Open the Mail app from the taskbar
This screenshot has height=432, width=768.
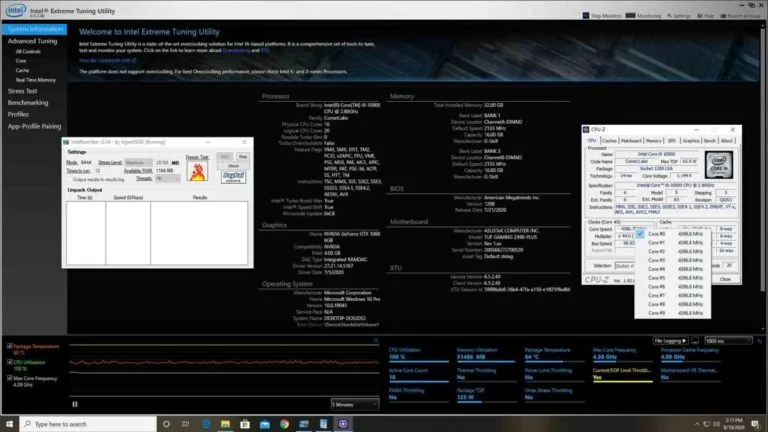tap(264, 424)
